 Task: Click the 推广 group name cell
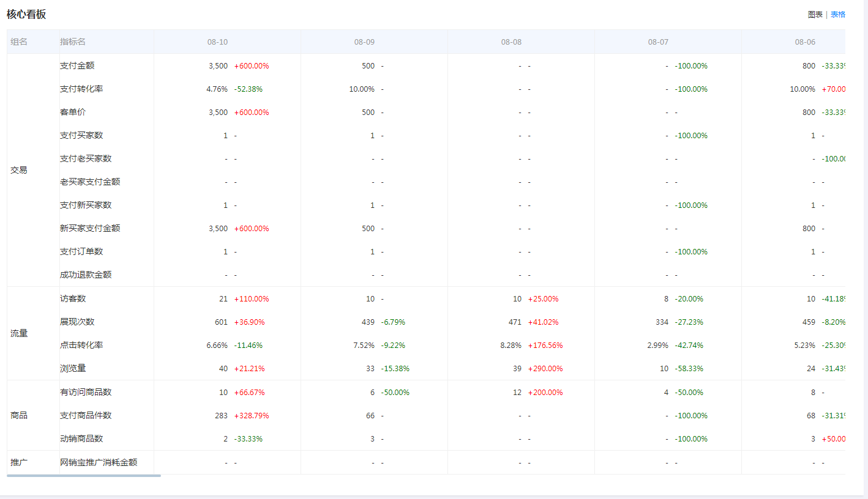pos(19,462)
